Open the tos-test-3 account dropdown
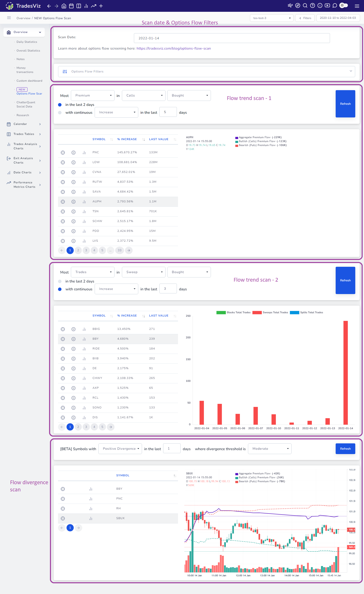This screenshot has height=594, width=364. pos(272,18)
